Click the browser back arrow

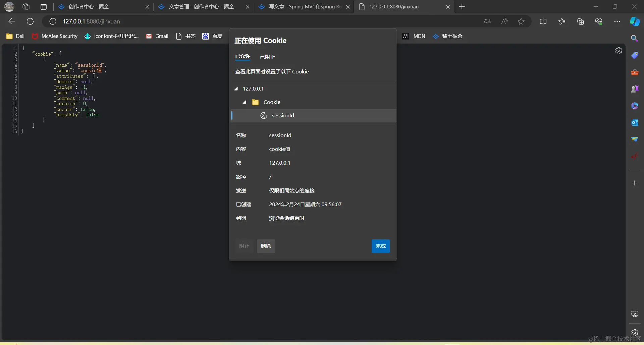coord(12,21)
